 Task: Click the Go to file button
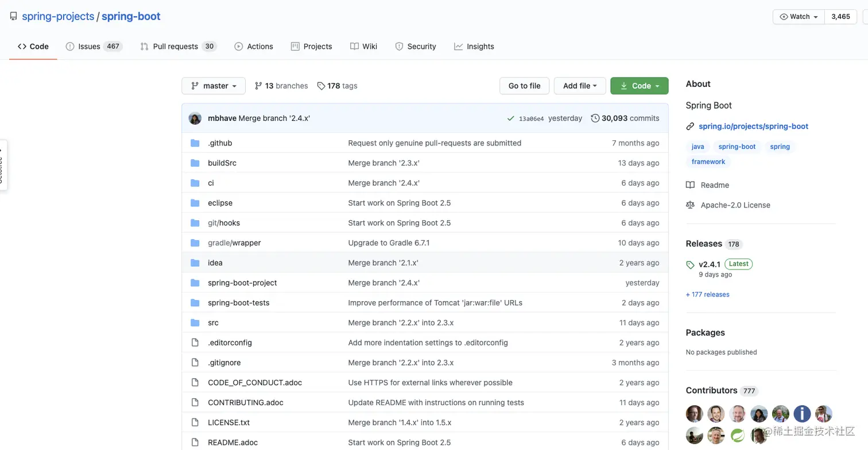(x=525, y=86)
